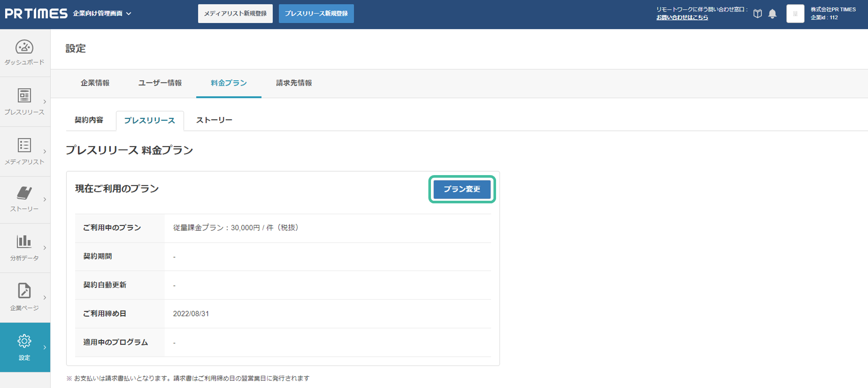Expand the プレスリリース sidebar chevron
The width and height of the screenshot is (868, 388).
coord(45,102)
